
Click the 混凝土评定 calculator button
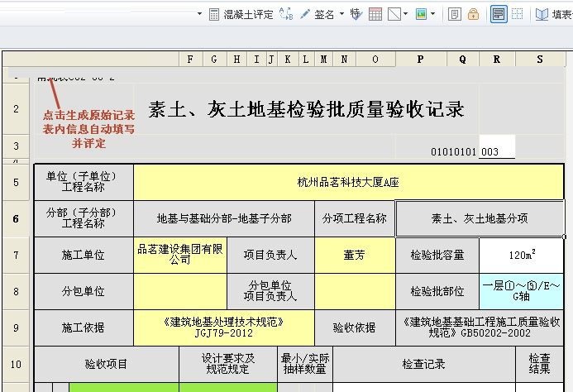click(241, 14)
